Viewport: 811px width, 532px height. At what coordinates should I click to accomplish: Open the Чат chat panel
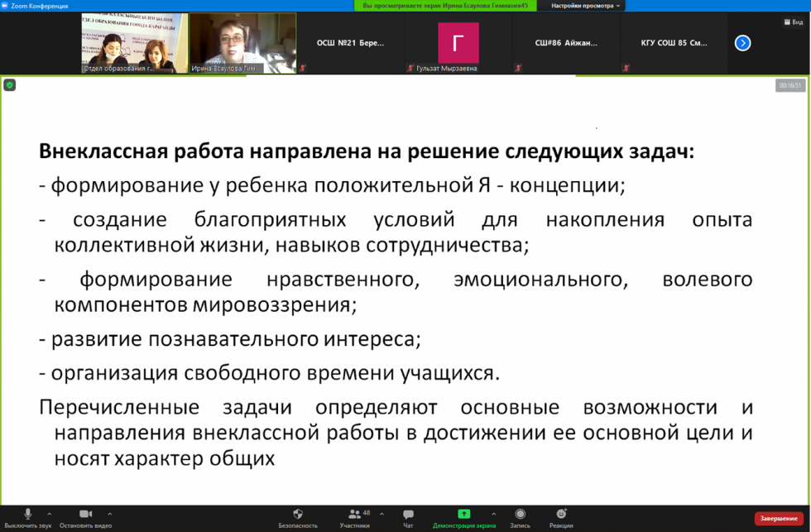click(x=408, y=515)
